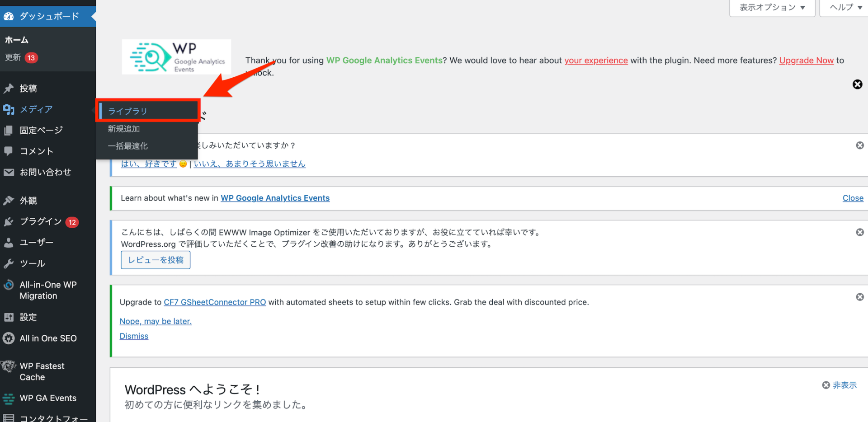Click the レビューを投稿 button
The height and width of the screenshot is (422, 868).
(x=155, y=260)
